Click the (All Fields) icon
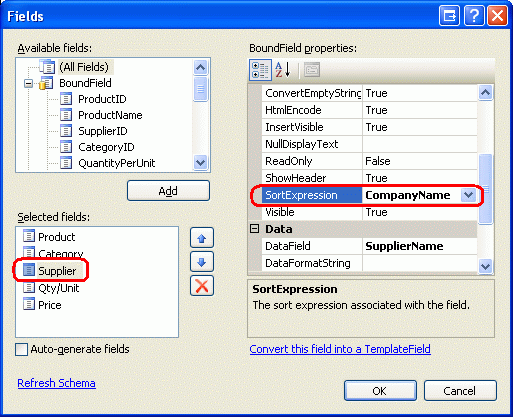Image resolution: width=513 pixels, height=417 pixels. coord(47,67)
